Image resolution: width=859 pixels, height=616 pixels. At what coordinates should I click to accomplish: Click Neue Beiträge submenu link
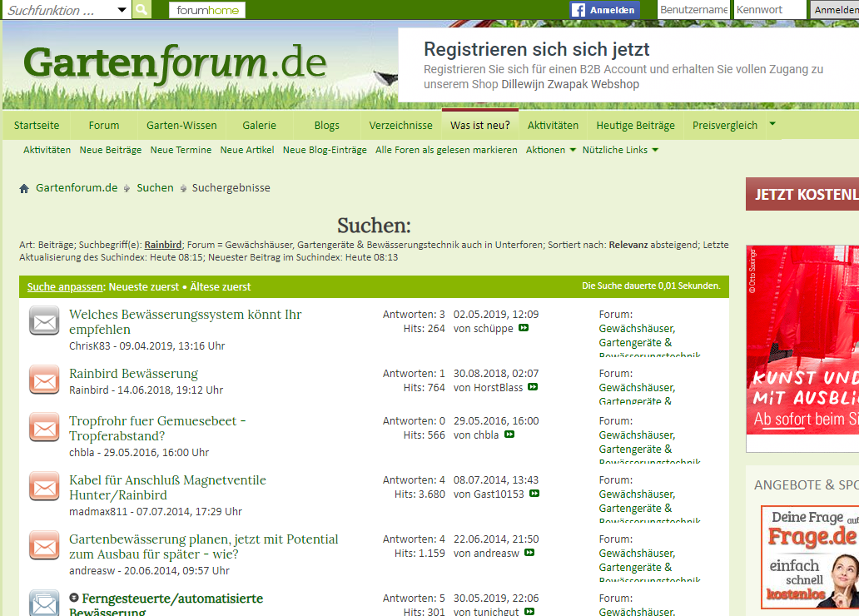coord(111,150)
